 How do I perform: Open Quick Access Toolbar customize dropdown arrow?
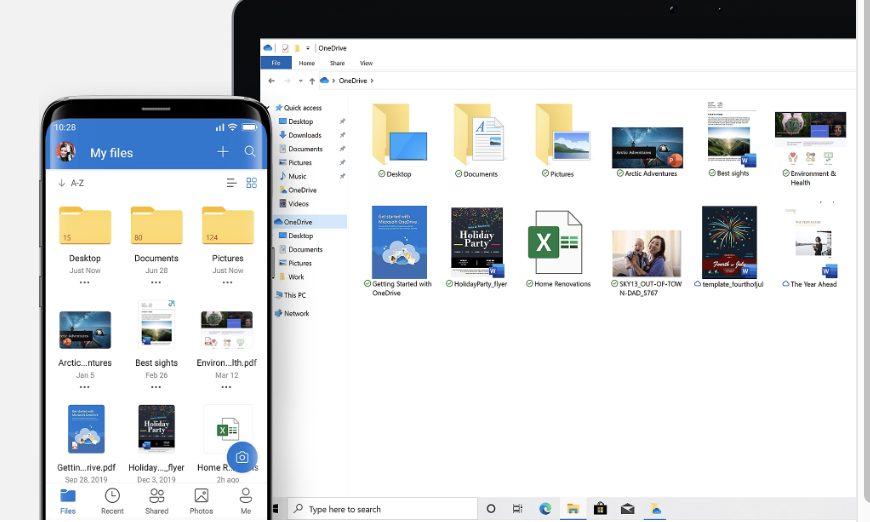(308, 48)
